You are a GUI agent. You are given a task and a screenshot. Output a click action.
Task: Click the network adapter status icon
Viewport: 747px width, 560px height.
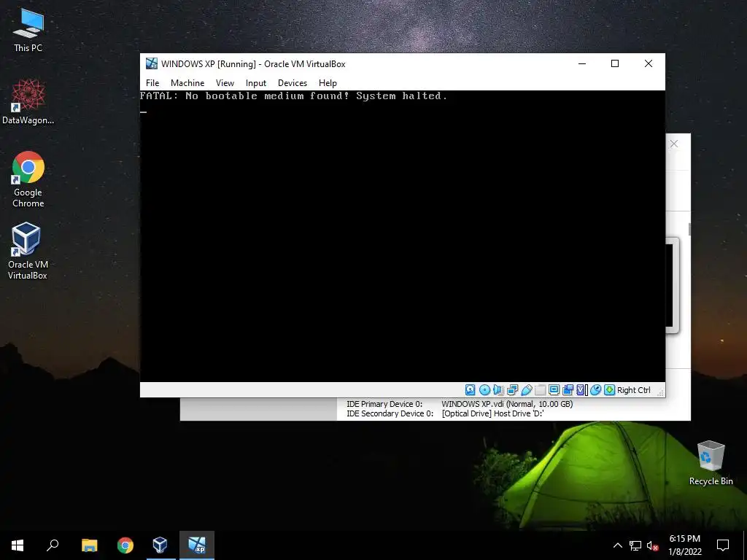pyautogui.click(x=512, y=390)
